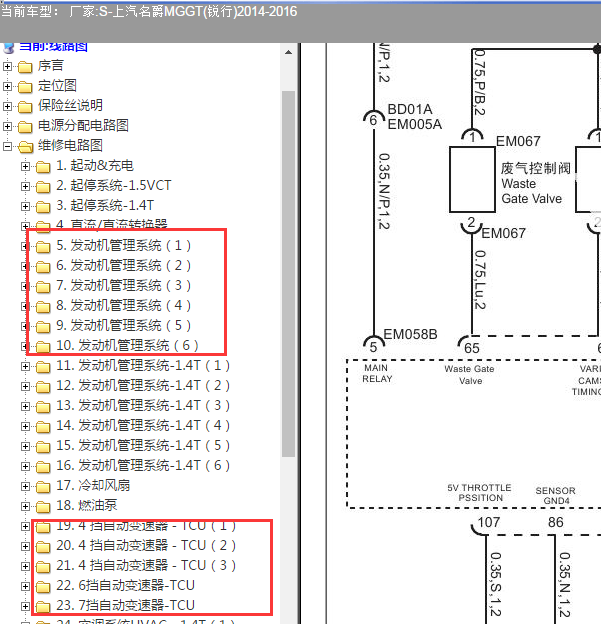This screenshot has width=601, height=624.
Task: Click folder icon of 22. 6挡自动变速器-TCU
Action: 43,587
